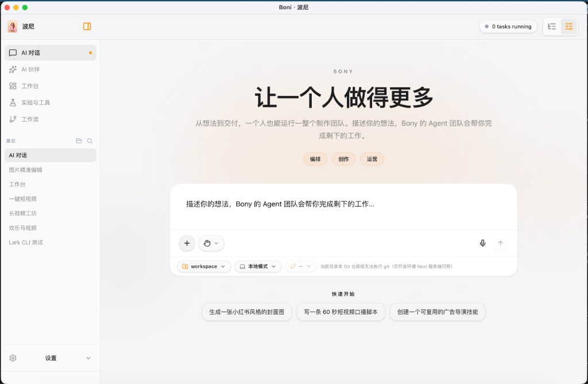Click the 工作流 branch icon
The height and width of the screenshot is (384, 588).
pyautogui.click(x=13, y=119)
